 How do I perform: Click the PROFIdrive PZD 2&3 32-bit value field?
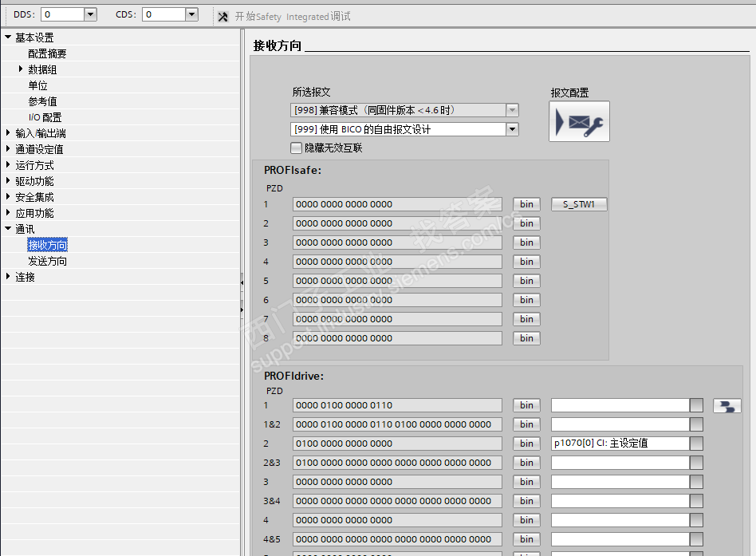point(397,463)
